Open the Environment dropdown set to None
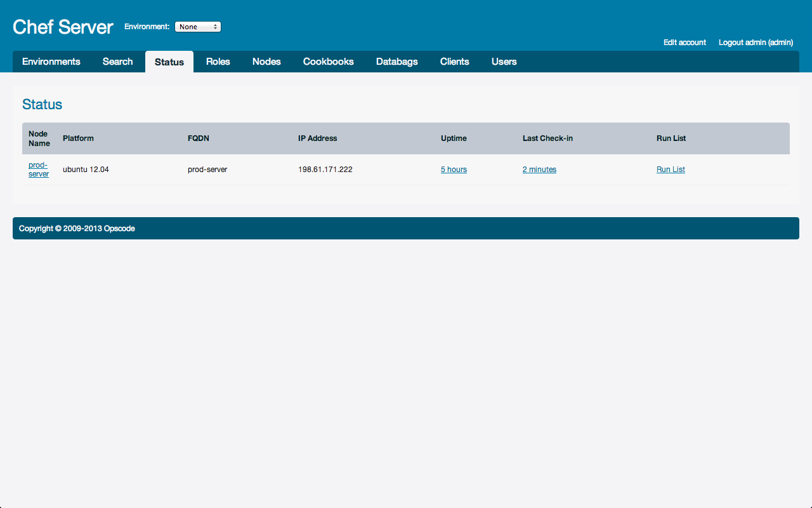812x508 pixels. (197, 27)
